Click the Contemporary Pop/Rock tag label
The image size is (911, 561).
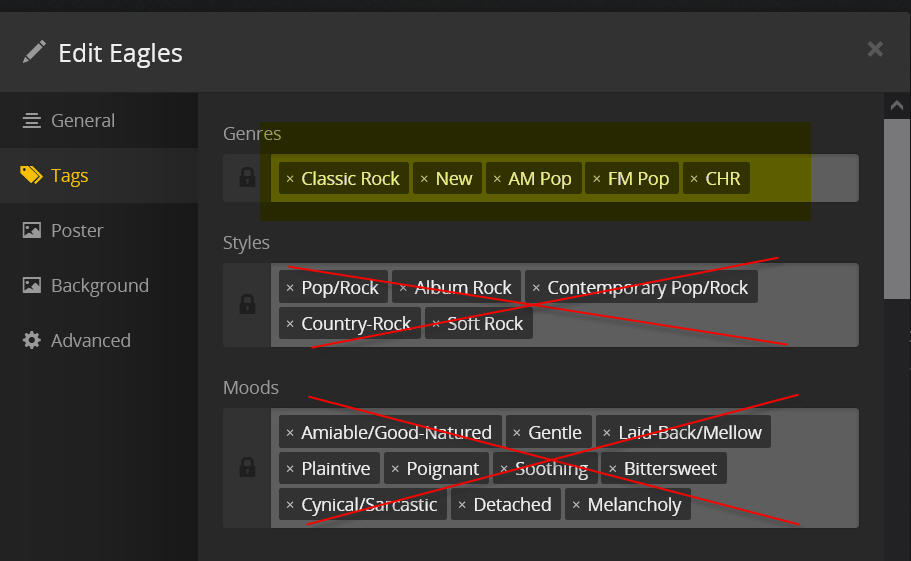[x=647, y=287]
